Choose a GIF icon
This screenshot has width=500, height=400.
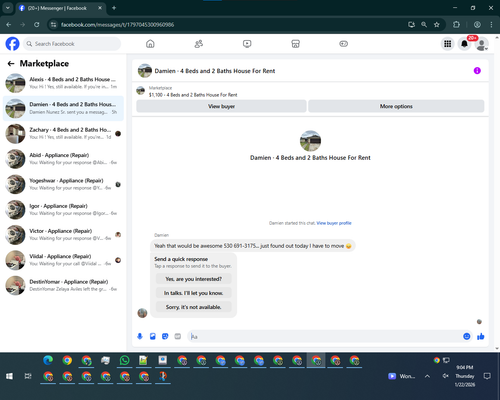pos(178,336)
